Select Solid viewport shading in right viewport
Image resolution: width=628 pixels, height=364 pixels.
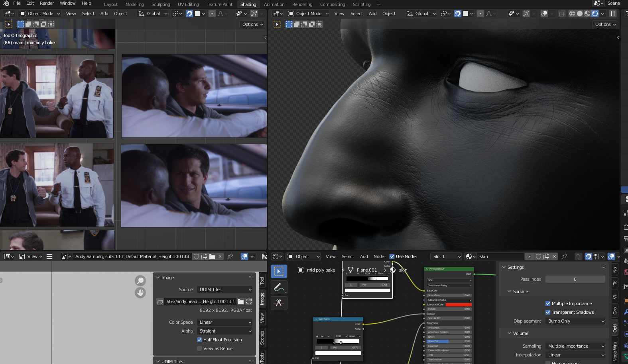(x=580, y=14)
